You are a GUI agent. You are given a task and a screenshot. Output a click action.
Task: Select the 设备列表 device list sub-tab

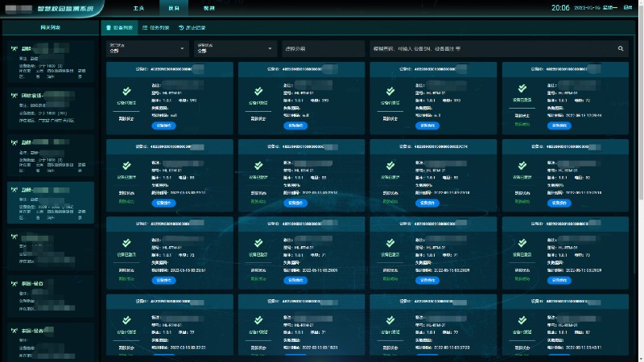coord(119,27)
